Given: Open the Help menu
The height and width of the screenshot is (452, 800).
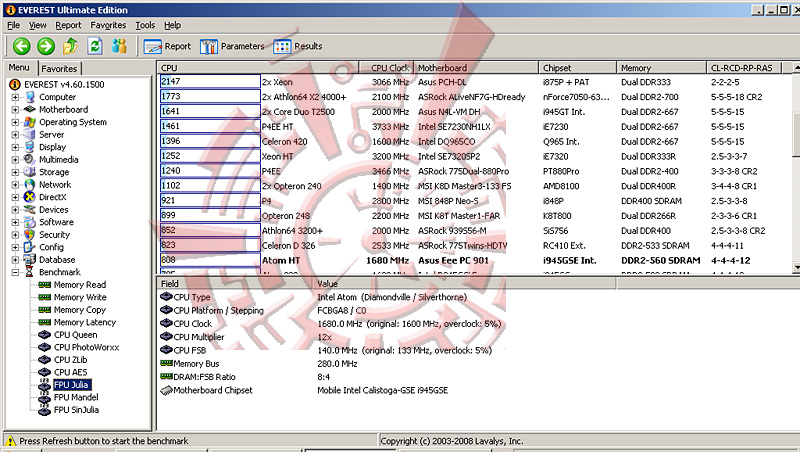Looking at the screenshot, I should [x=172, y=25].
